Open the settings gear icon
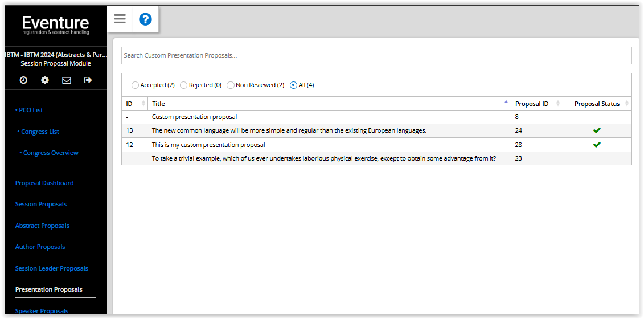This screenshot has height=319, width=644. click(x=45, y=80)
